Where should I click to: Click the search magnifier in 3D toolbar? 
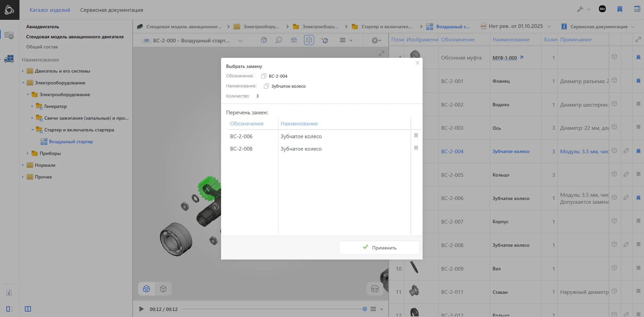(278, 40)
